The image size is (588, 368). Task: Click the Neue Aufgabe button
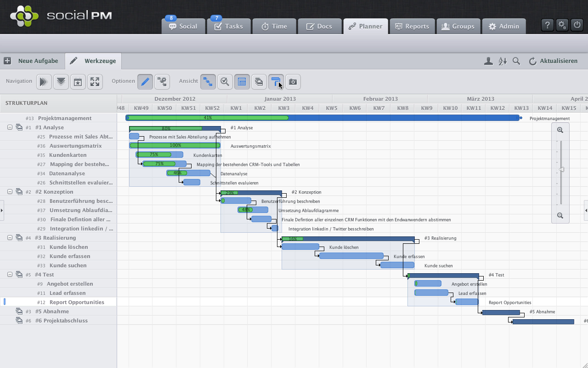tap(32, 61)
